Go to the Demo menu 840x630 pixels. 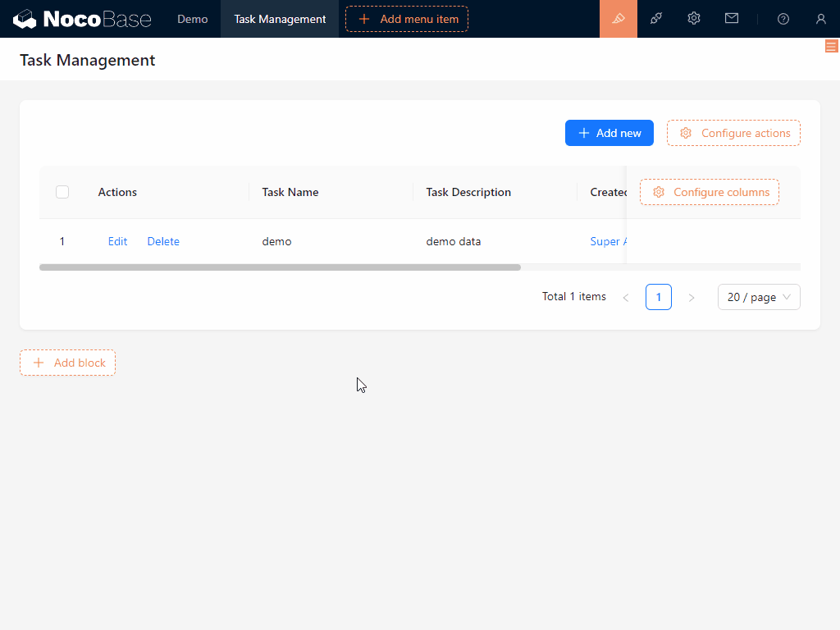[192, 19]
